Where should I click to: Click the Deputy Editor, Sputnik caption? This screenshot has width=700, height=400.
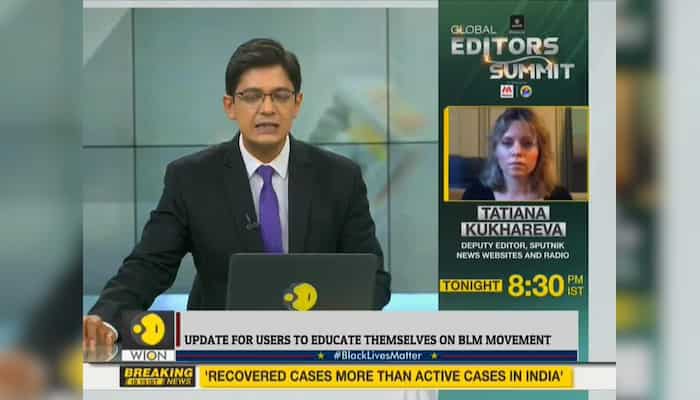coord(514,250)
